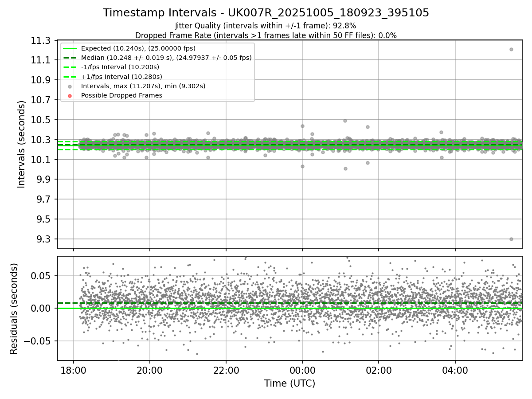Click the 00:00 x-axis tick label
Screen dimensions: 532x399
click(302, 370)
